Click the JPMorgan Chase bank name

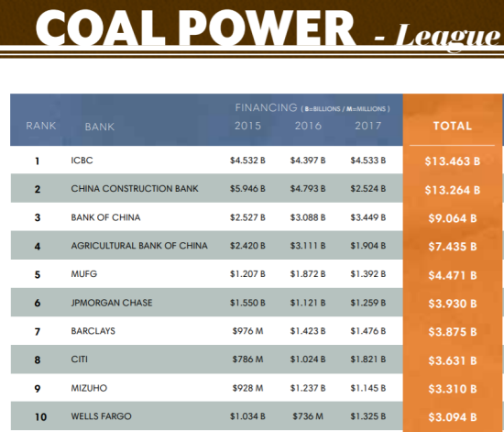[112, 303]
